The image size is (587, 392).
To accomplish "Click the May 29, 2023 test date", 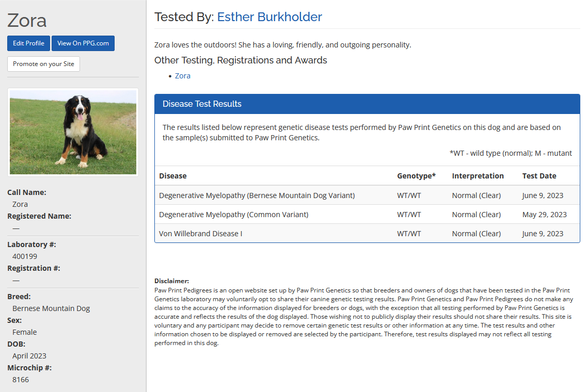I will 544,215.
